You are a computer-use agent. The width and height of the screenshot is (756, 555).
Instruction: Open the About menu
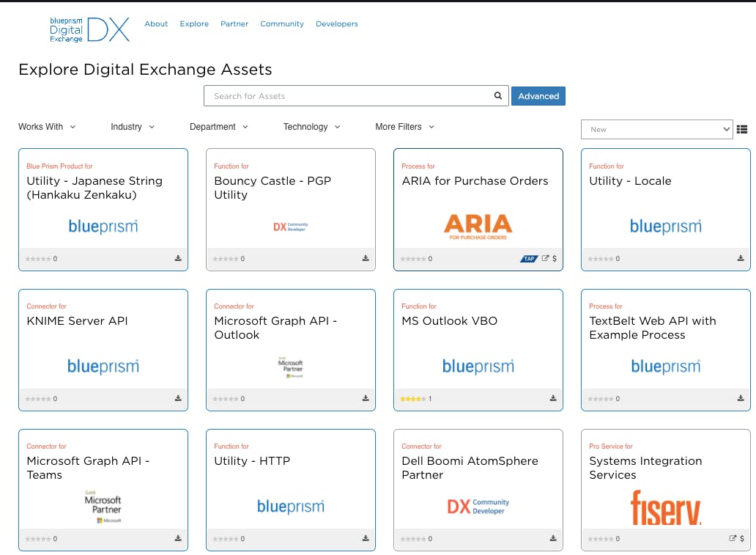[x=156, y=23]
